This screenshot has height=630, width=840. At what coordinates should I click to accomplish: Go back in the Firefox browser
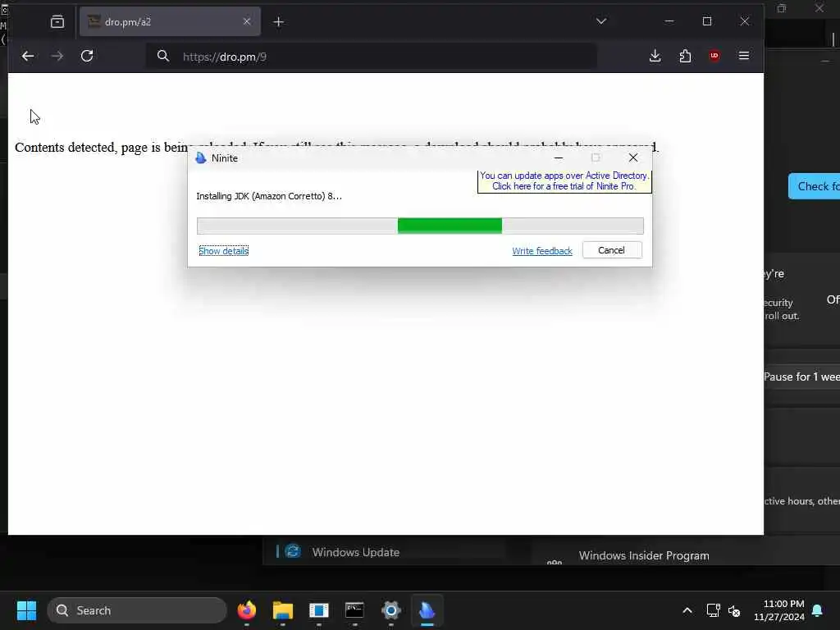(28, 57)
